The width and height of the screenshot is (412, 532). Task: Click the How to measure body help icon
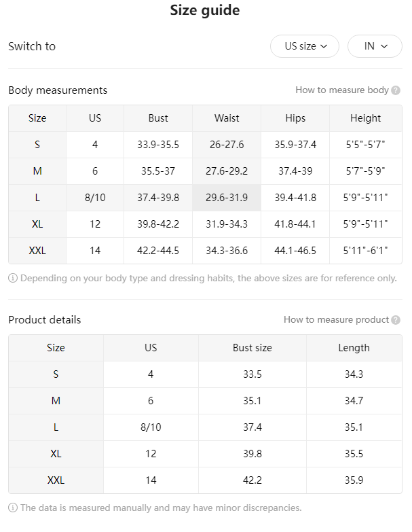396,90
